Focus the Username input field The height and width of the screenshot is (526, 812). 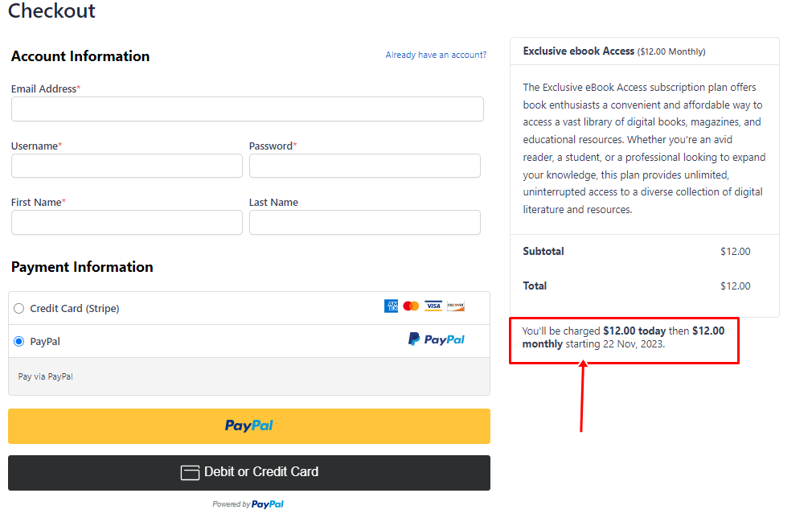pyautogui.click(x=127, y=166)
